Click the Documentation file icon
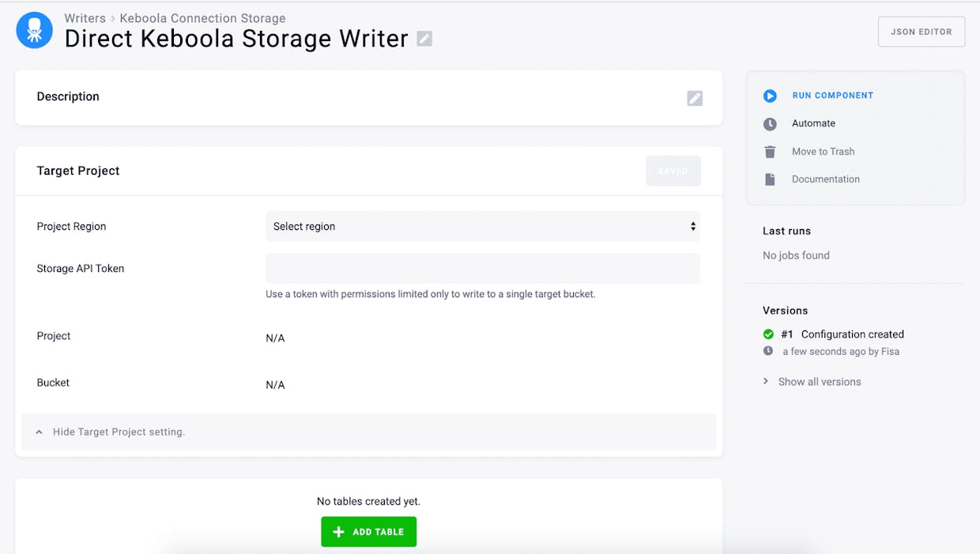This screenshot has height=554, width=980. point(770,179)
